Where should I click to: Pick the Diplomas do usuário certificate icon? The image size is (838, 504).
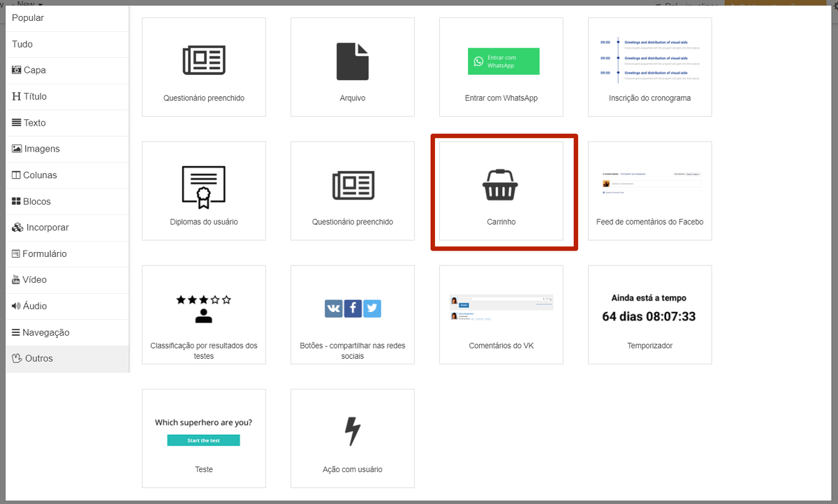pyautogui.click(x=203, y=187)
